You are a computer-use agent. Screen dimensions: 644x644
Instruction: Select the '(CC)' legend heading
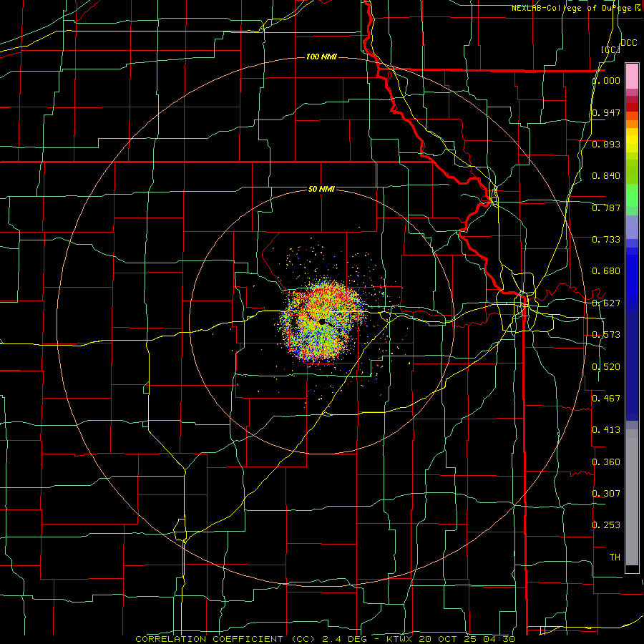(611, 49)
